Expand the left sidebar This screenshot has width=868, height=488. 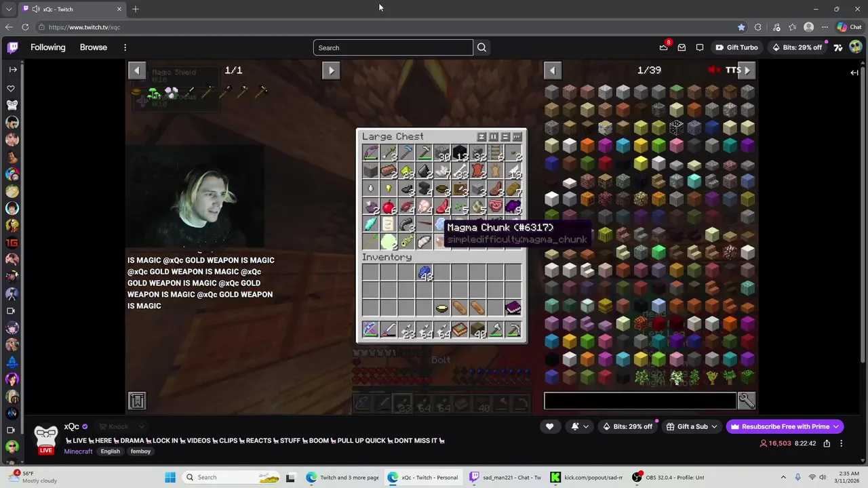[x=13, y=70]
